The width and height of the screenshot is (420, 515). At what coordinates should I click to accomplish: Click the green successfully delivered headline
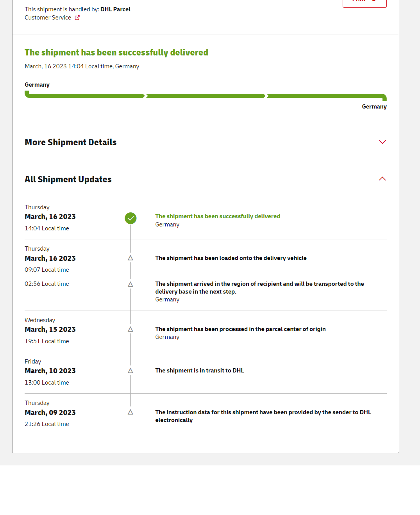(116, 53)
